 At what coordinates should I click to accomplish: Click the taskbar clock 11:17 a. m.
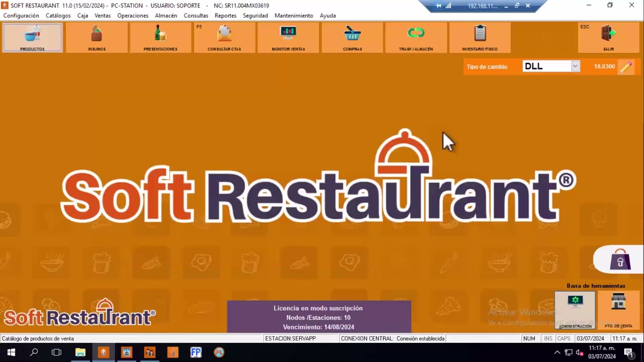[602, 348]
